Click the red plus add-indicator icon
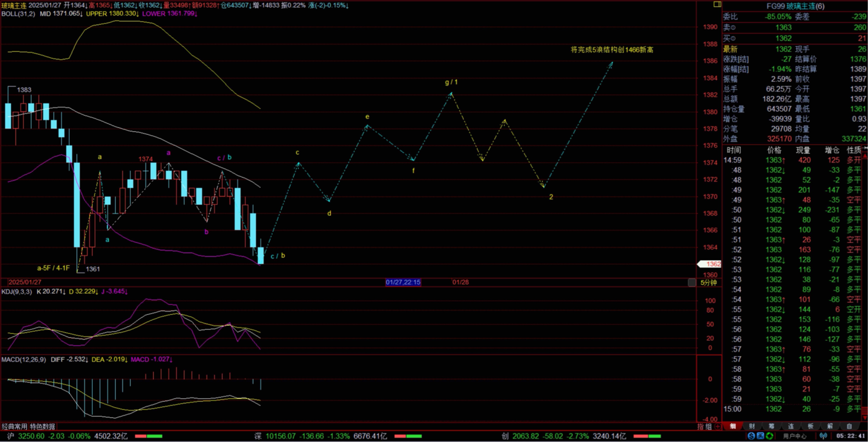This screenshot has width=868, height=442. tap(717, 426)
